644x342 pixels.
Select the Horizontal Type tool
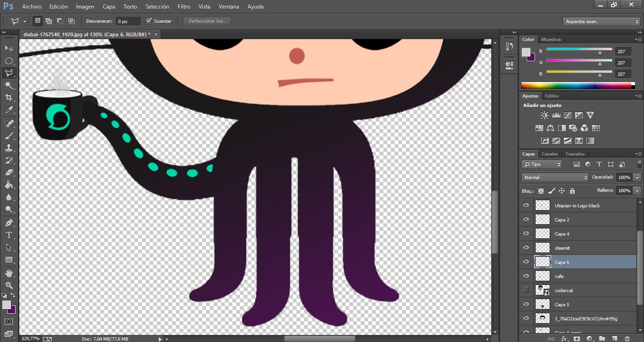click(x=8, y=235)
